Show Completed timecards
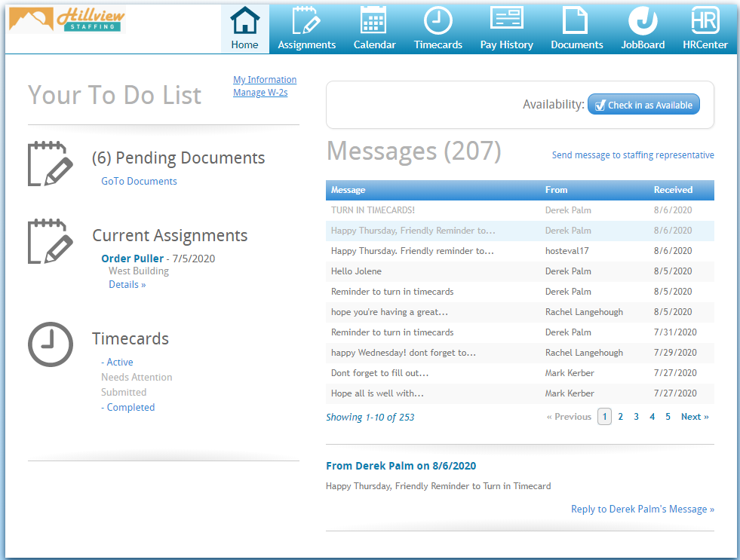The width and height of the screenshot is (740, 560). pyautogui.click(x=128, y=407)
